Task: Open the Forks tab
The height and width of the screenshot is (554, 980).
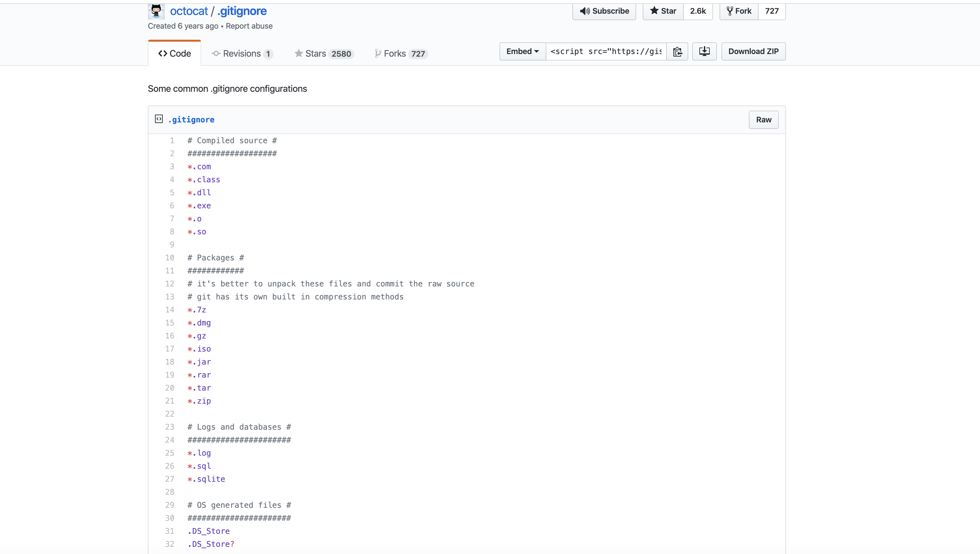Action: coord(401,54)
